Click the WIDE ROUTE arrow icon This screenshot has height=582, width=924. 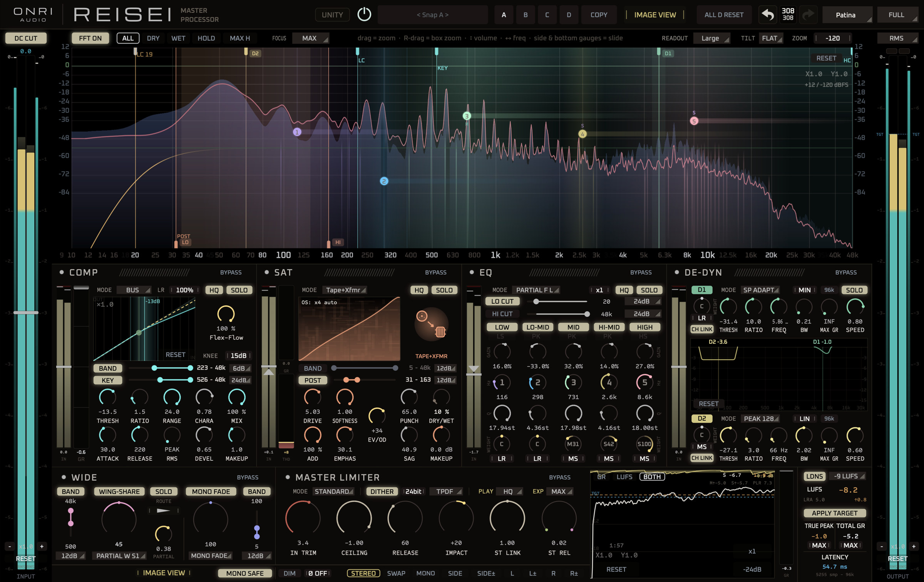[x=163, y=510]
